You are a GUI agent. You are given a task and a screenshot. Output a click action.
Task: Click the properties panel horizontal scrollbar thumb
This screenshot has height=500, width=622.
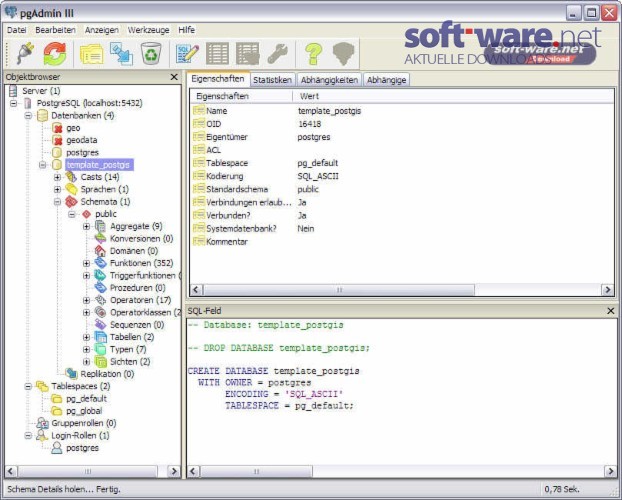click(339, 290)
